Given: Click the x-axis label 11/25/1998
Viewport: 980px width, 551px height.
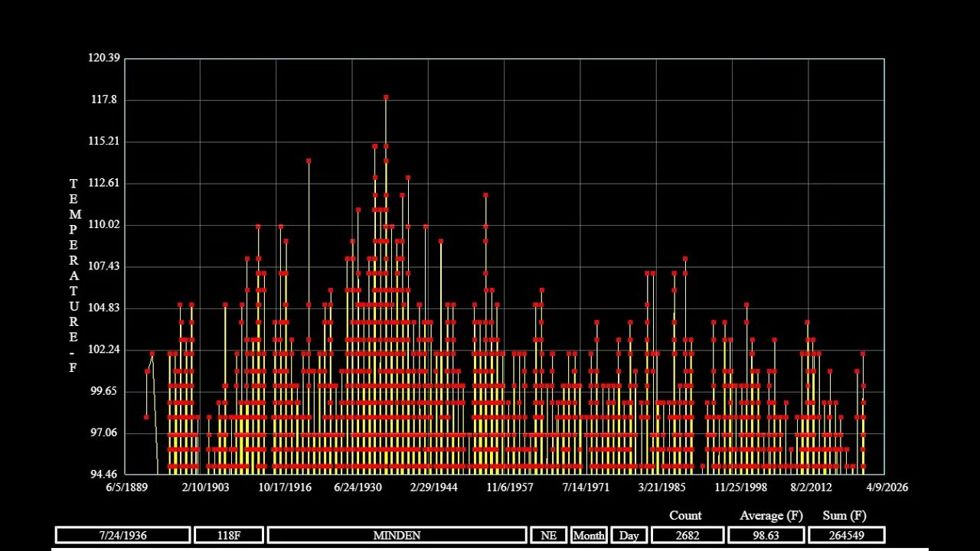Looking at the screenshot, I should click(x=740, y=487).
